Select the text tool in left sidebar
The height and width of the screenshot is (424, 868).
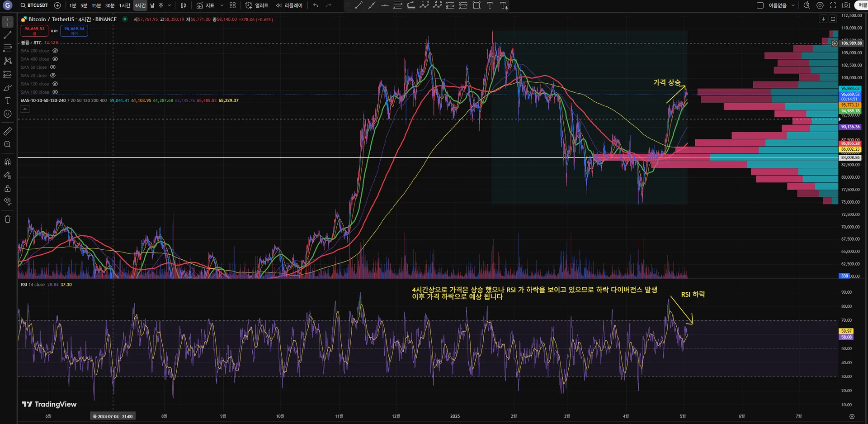[8, 100]
